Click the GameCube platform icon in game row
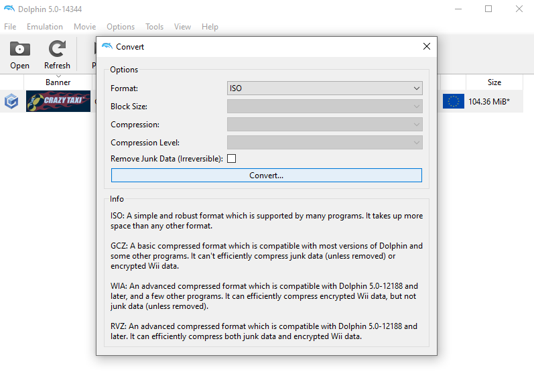Viewport: 534px width, 392px height. coord(11,101)
